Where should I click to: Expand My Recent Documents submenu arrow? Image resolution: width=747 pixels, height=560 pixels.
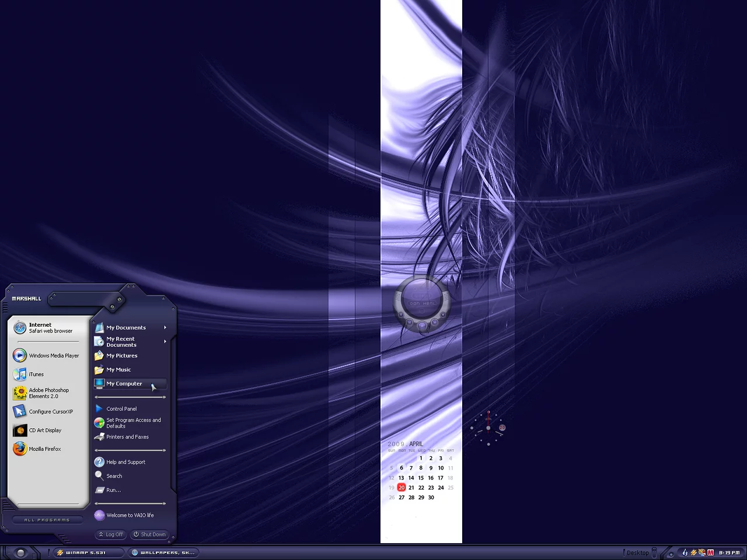pyautogui.click(x=165, y=341)
